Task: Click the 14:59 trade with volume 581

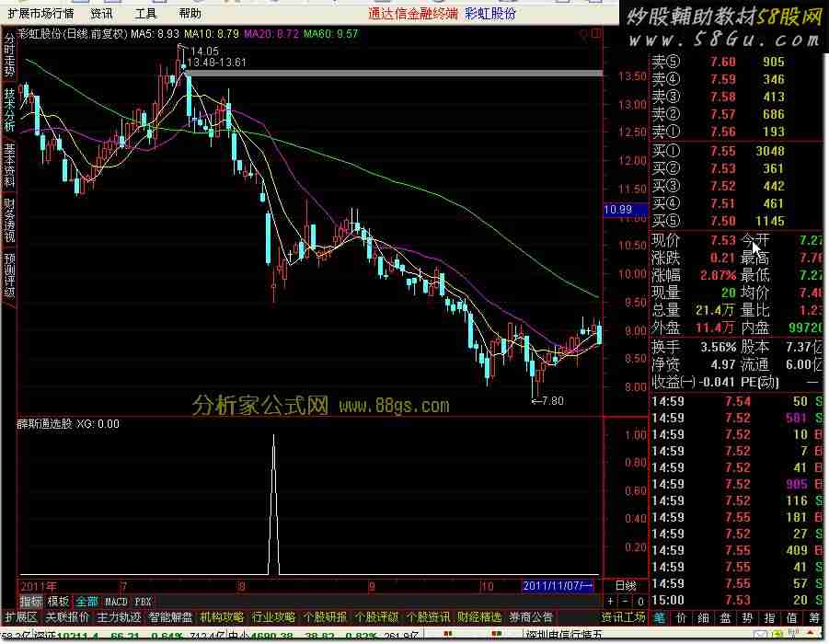Action: pos(736,418)
